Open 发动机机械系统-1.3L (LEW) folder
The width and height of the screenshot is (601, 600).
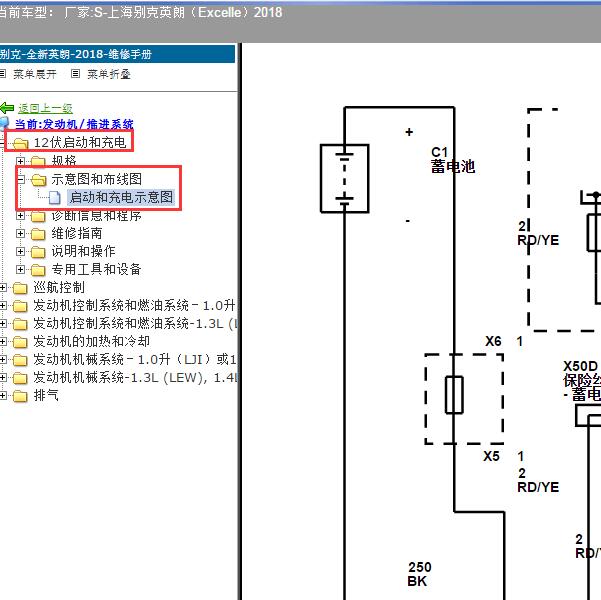[x=135, y=377]
